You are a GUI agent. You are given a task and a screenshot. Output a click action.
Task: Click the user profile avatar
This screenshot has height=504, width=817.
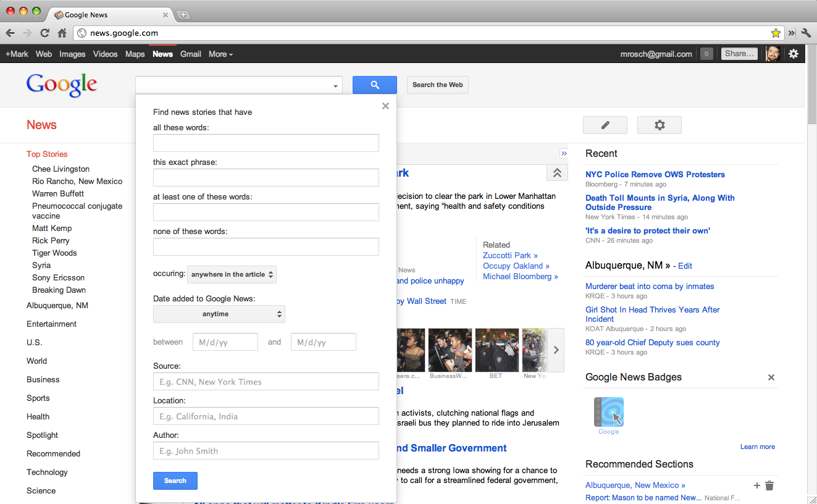773,54
